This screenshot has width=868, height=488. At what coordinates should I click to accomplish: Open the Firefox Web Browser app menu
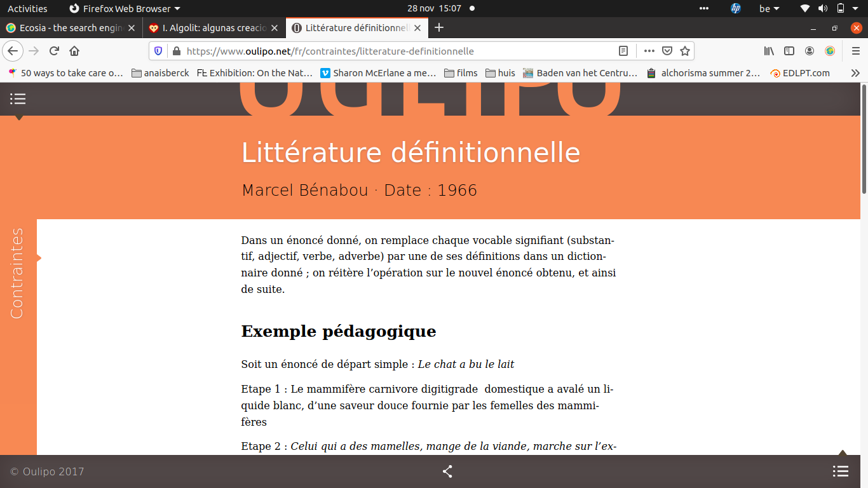pyautogui.click(x=125, y=8)
